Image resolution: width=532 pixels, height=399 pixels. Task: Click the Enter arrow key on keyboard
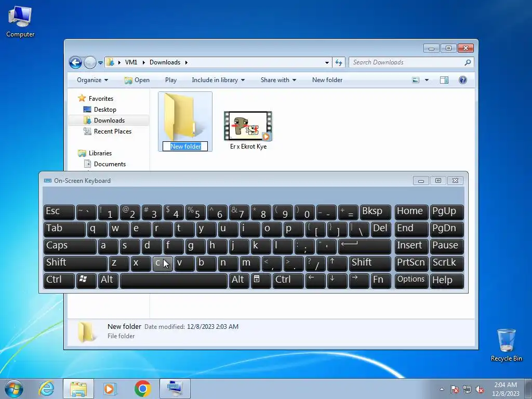364,247
